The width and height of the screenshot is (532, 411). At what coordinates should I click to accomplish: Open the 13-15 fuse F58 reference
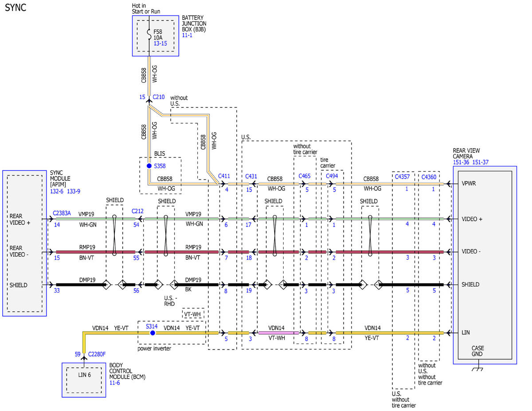pyautogui.click(x=160, y=43)
